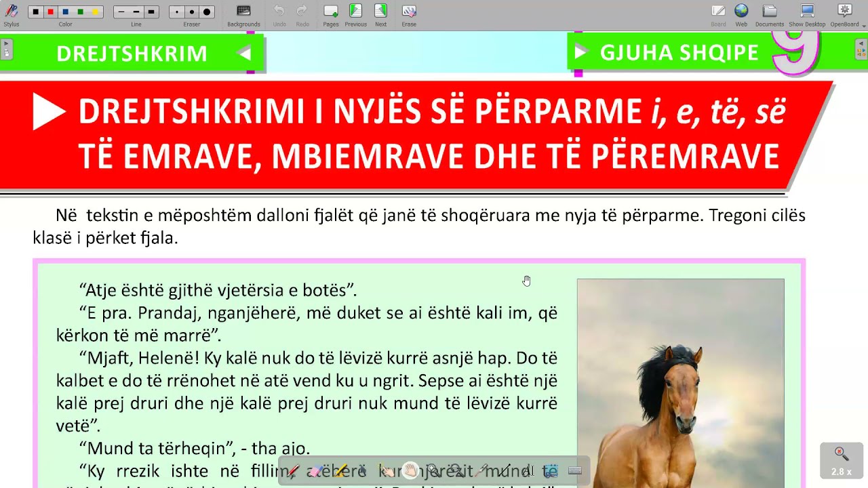Click the white arrow in red title banner

pos(49,113)
